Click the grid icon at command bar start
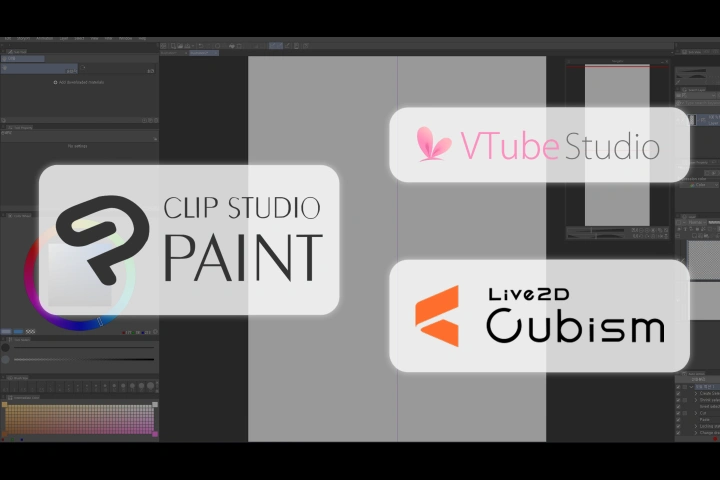The image size is (720, 480). [163, 46]
